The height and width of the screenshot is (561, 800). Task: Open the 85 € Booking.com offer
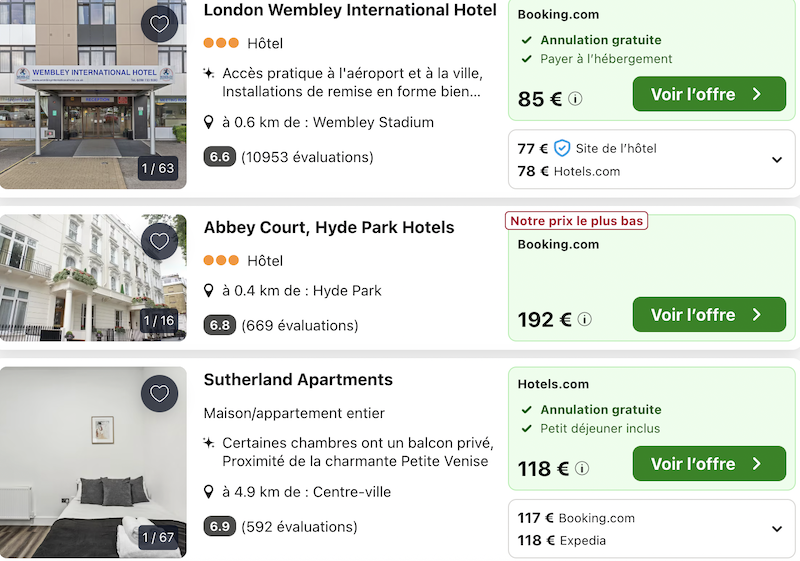click(708, 95)
